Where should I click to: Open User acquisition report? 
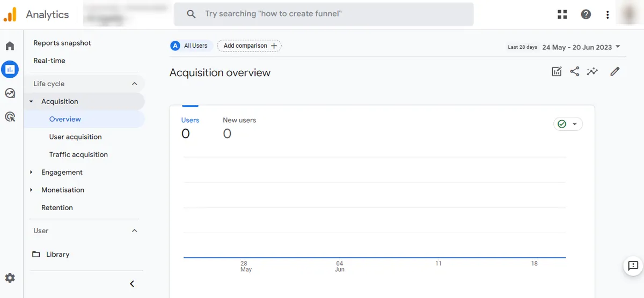coord(75,137)
